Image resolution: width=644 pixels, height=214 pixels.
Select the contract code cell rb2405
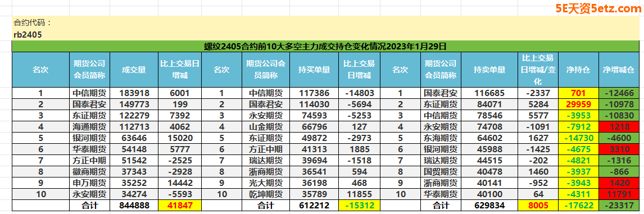pyautogui.click(x=28, y=35)
